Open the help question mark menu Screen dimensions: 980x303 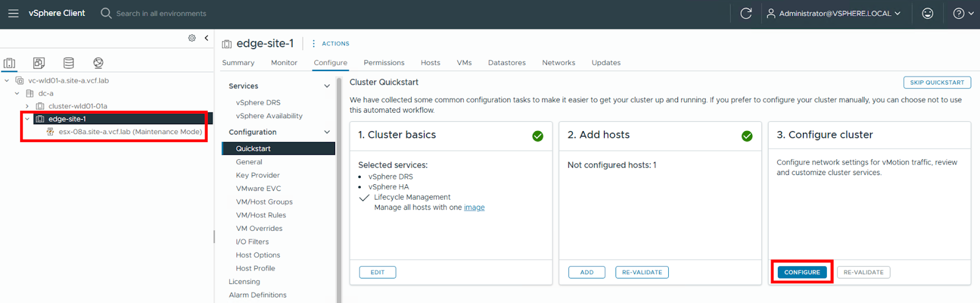(x=962, y=13)
